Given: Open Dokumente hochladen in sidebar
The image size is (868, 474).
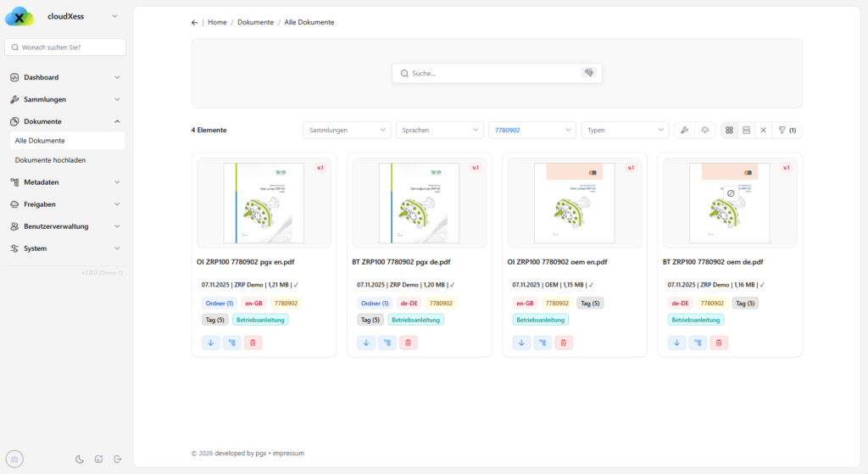Looking at the screenshot, I should coord(68,160).
